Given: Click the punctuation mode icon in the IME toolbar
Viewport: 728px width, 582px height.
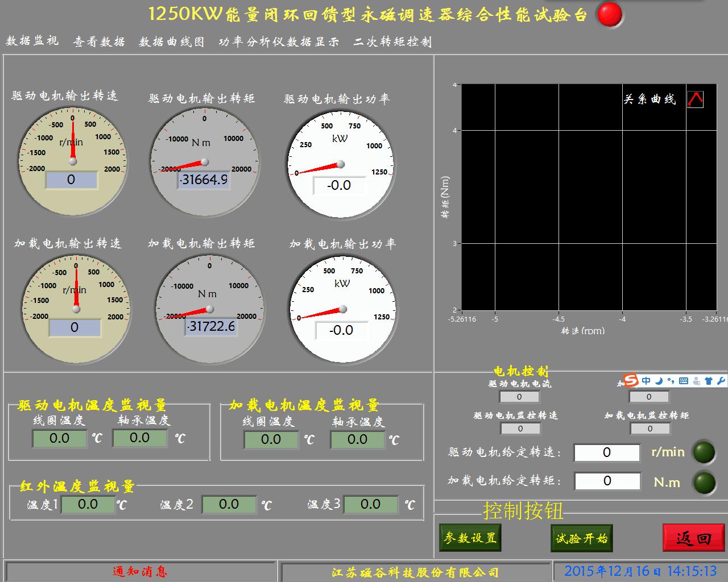Looking at the screenshot, I should (671, 381).
